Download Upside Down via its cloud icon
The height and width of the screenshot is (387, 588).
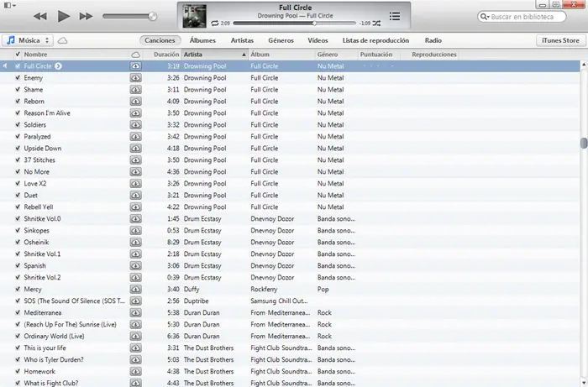point(136,148)
